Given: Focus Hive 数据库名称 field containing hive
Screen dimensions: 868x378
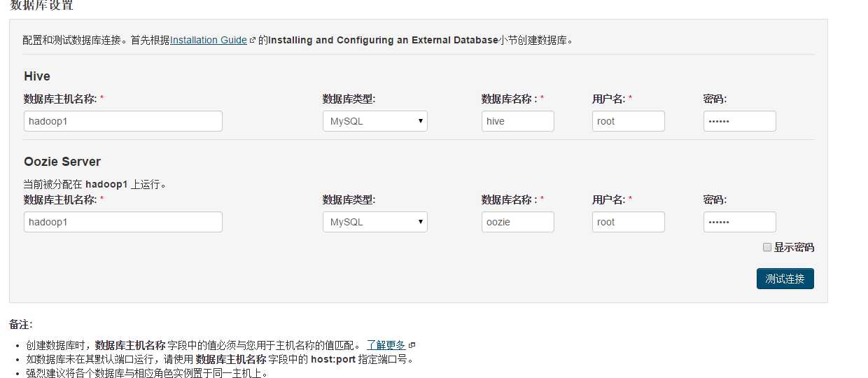Looking at the screenshot, I should point(518,121).
